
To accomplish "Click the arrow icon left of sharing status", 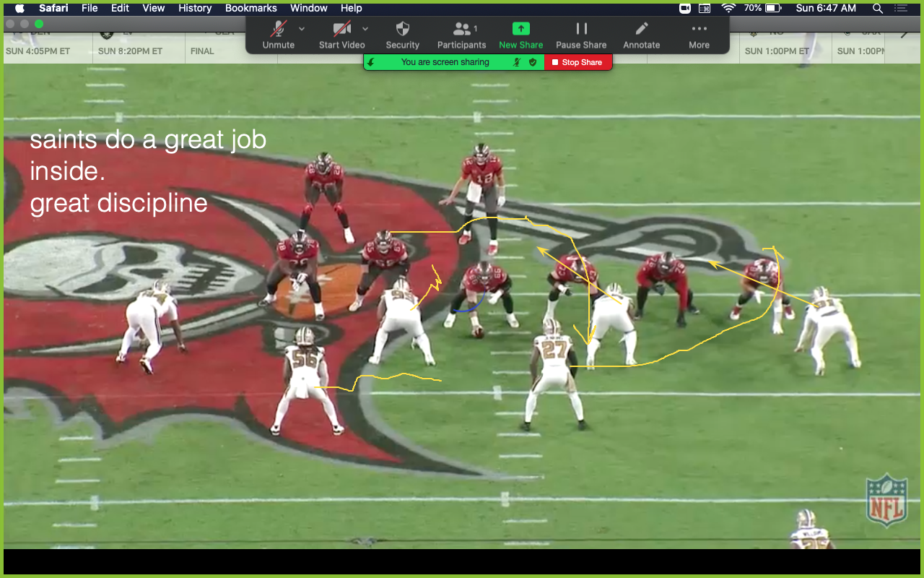I will tap(371, 62).
